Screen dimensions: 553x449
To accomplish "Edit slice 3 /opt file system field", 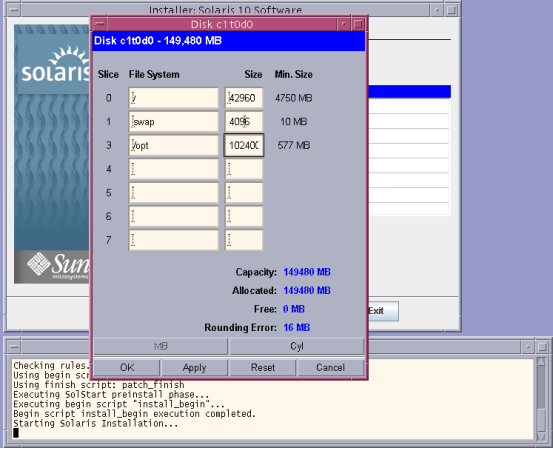I will (174, 145).
